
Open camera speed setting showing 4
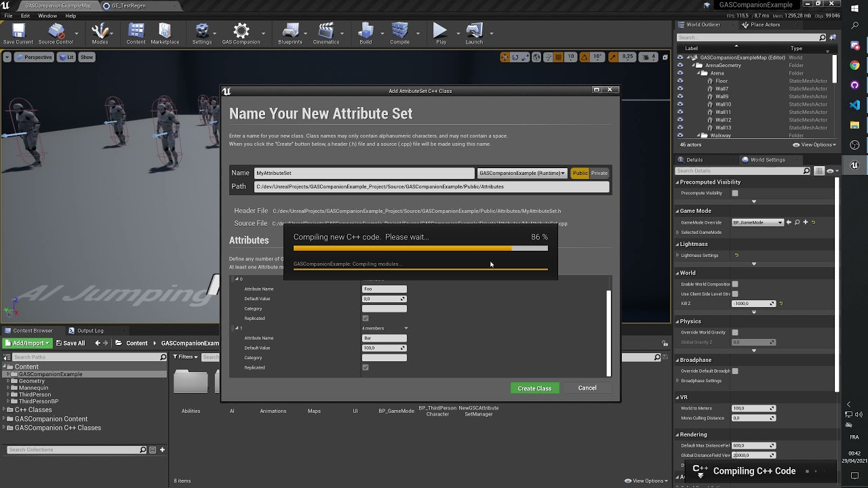[x=650, y=57]
